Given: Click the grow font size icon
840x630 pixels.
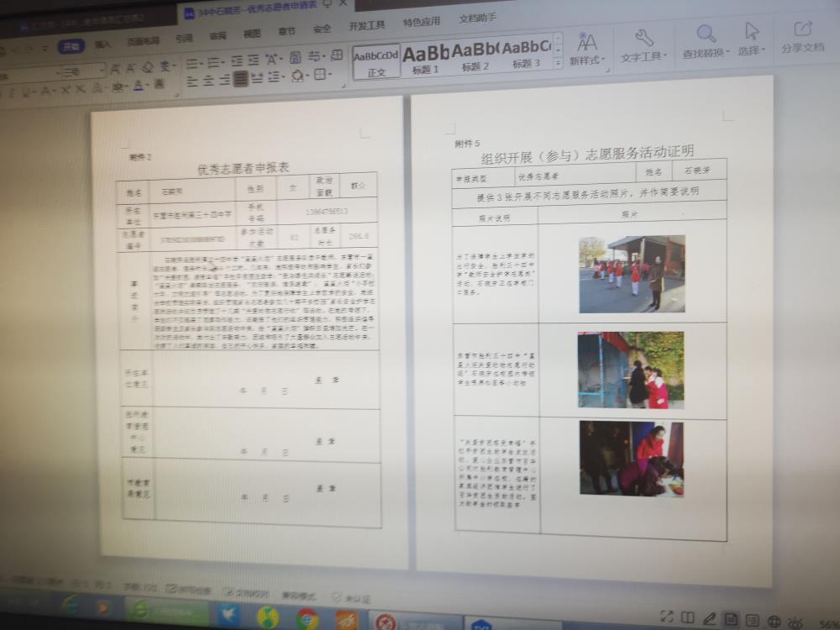Looking at the screenshot, I should pyautogui.click(x=115, y=69).
